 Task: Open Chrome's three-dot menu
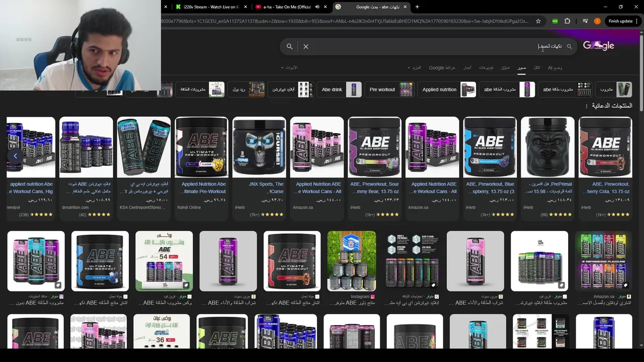click(637, 21)
